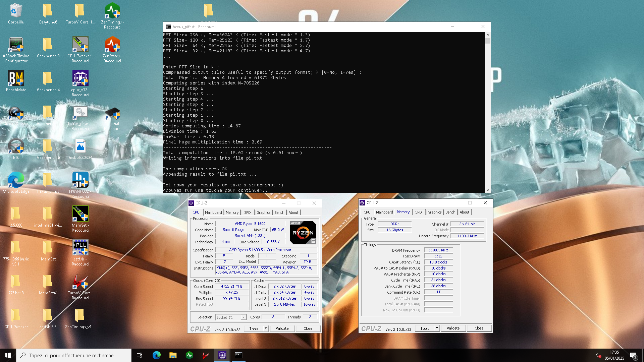Switch to CPU tab in right CPU-Z
Viewport: 644px width, 362px height.
point(367,212)
